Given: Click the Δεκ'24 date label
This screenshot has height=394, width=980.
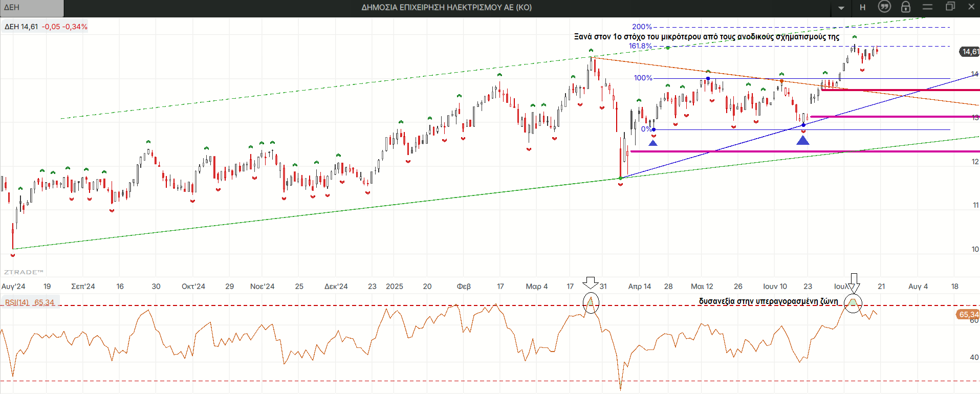Looking at the screenshot, I should (336, 287).
